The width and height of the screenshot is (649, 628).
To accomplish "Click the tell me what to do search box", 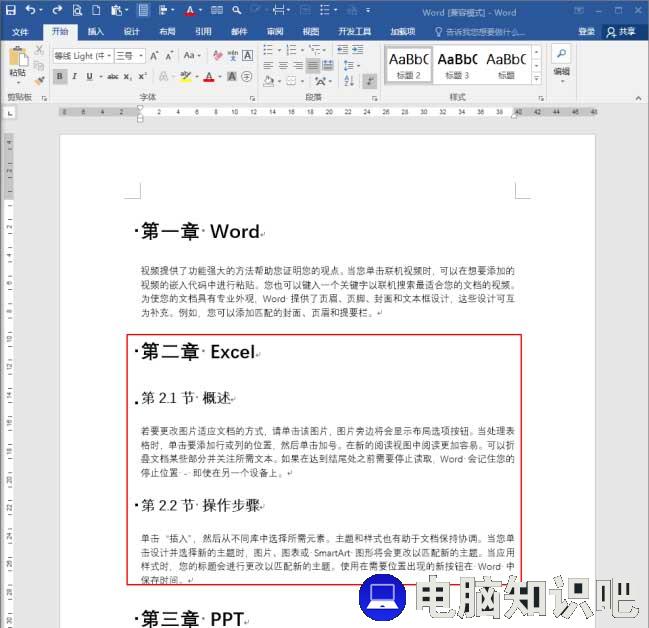I will [x=481, y=32].
